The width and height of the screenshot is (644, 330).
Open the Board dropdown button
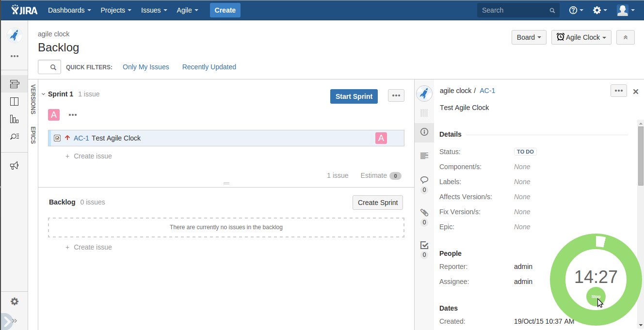click(x=529, y=37)
